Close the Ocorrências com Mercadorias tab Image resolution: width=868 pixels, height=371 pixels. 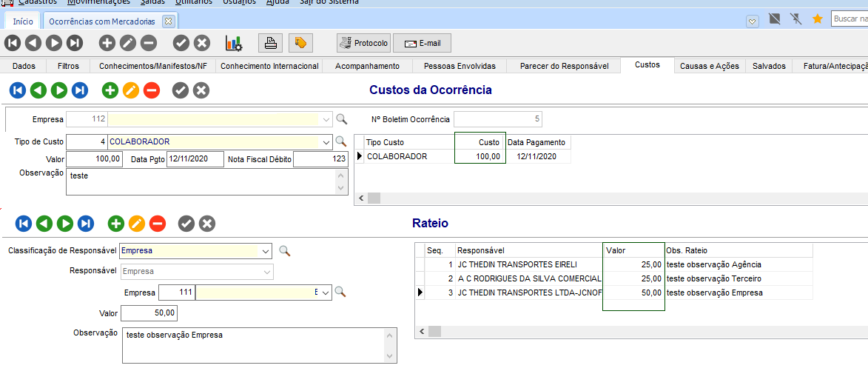coord(169,21)
